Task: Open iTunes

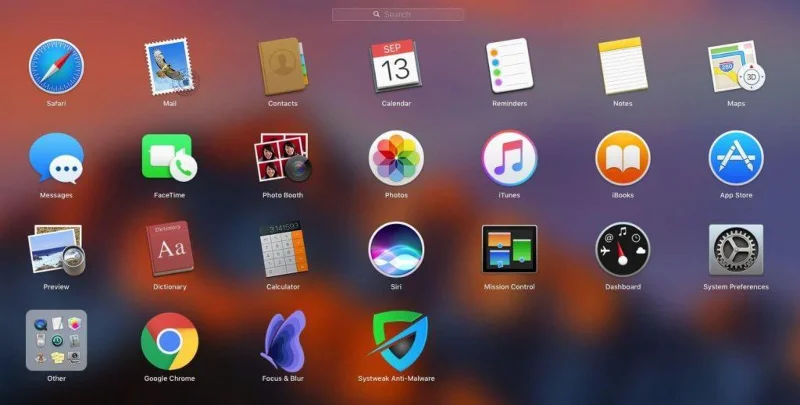Action: coord(509,158)
